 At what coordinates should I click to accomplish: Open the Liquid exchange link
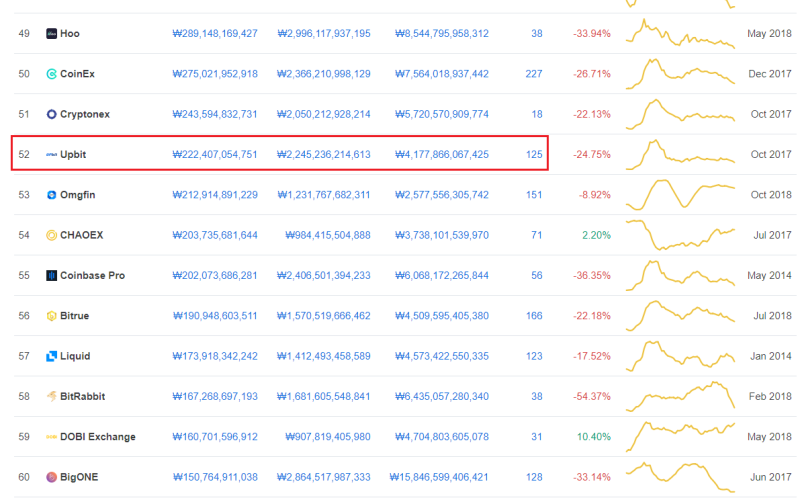pyautogui.click(x=75, y=356)
